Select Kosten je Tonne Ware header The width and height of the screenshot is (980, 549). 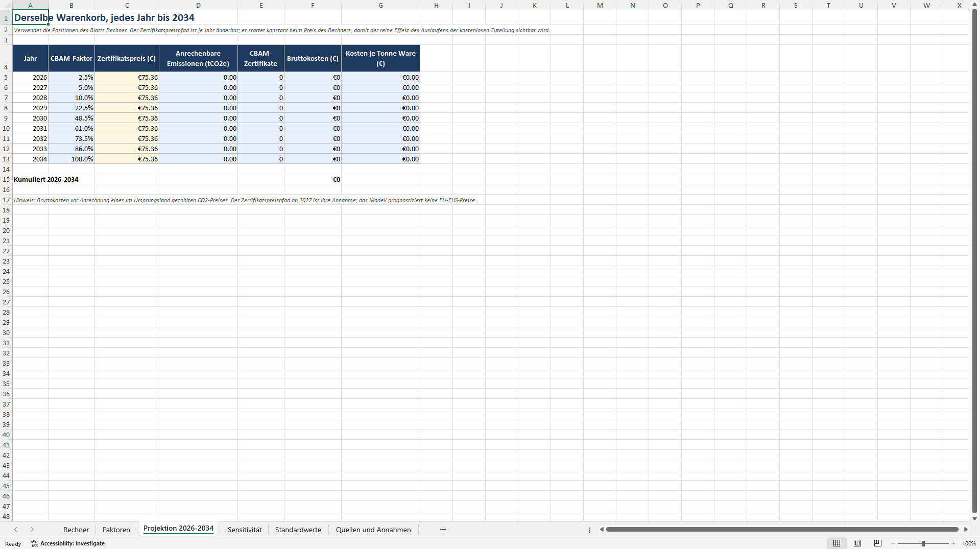(380, 58)
